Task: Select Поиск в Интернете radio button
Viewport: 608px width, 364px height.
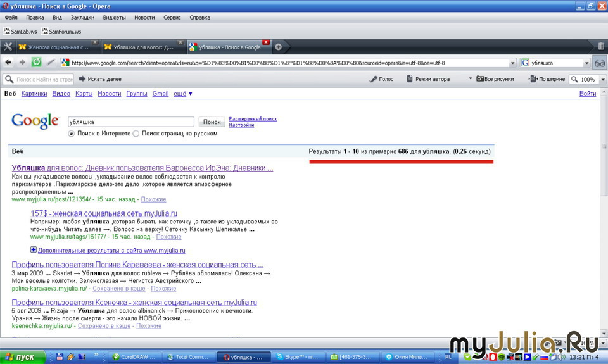Action: pos(71,134)
